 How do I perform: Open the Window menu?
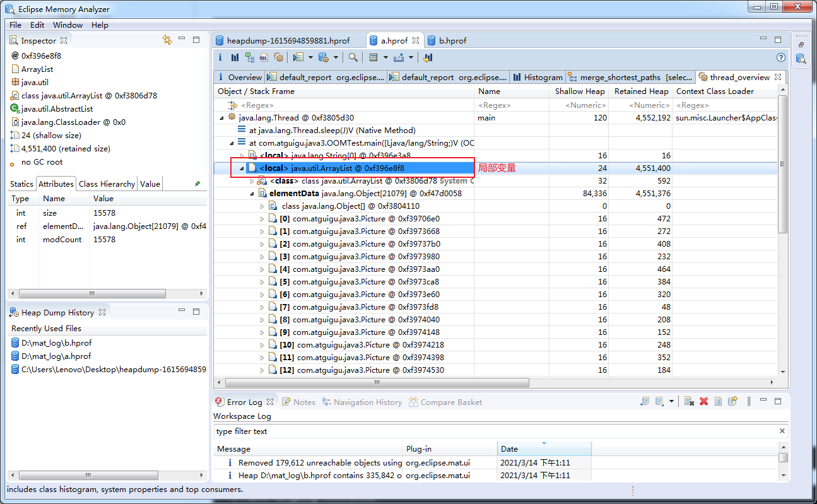pos(68,25)
